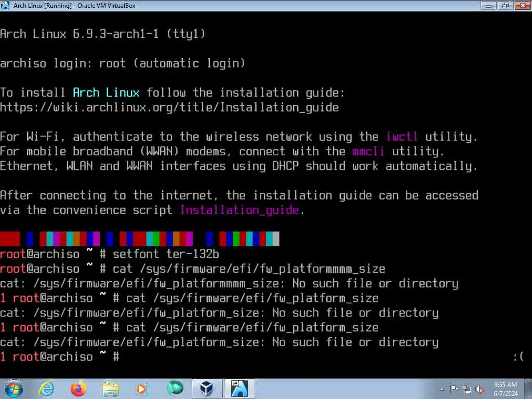
Task: Launch Windows Media Player from the taskbar
Action: point(142,389)
